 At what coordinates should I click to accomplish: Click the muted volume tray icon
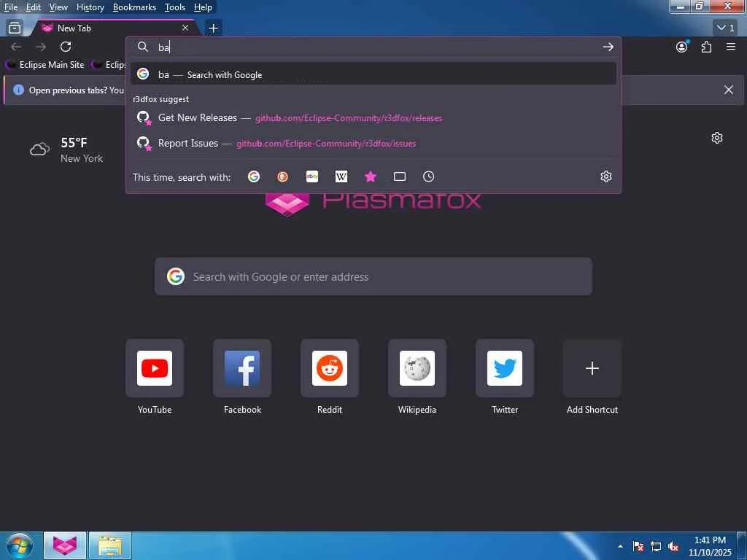(x=673, y=547)
